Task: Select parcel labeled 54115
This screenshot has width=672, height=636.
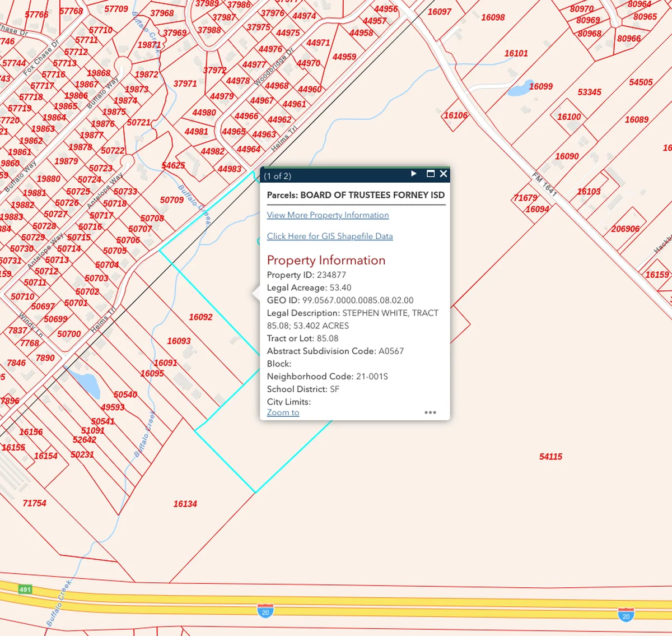Action: 550,457
